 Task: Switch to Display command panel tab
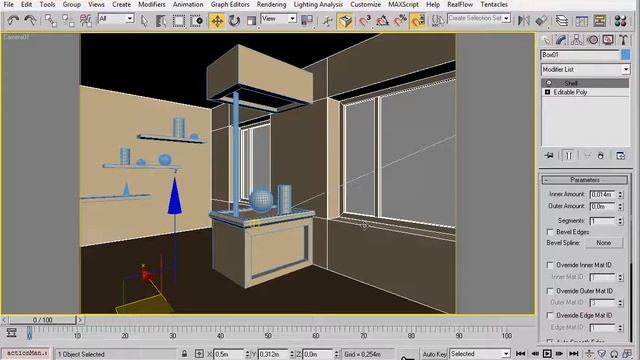(608, 40)
